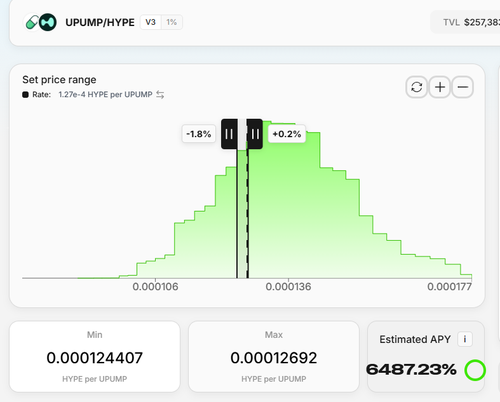The height and width of the screenshot is (402, 500).
Task: Select the right maximum range handle
Action: point(255,134)
